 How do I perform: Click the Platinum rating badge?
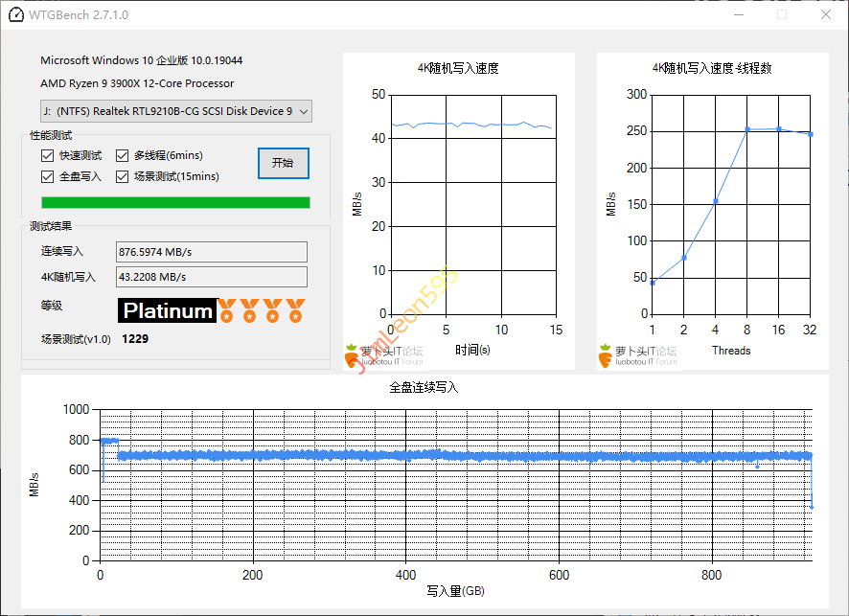click(x=168, y=310)
